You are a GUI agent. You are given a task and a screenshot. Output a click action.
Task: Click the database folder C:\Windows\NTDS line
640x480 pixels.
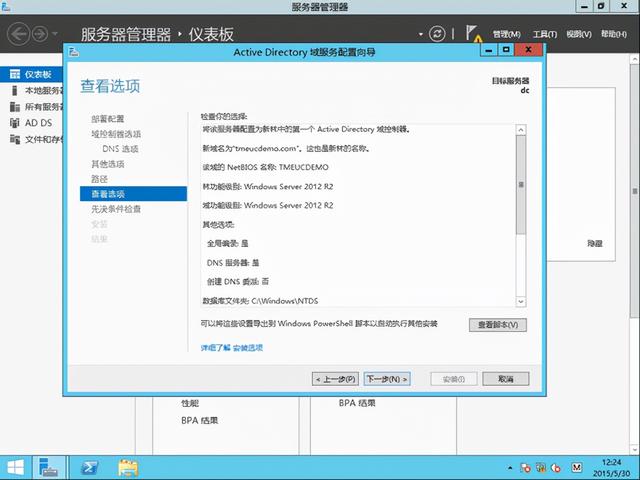[260, 301]
